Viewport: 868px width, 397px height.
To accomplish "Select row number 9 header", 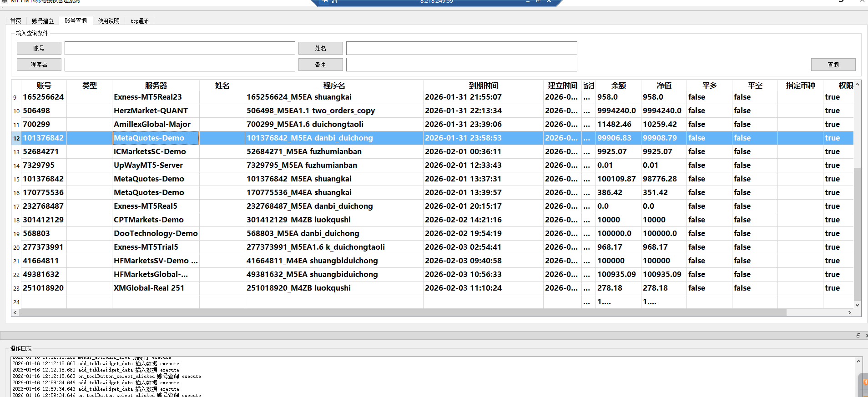I will 16,97.
